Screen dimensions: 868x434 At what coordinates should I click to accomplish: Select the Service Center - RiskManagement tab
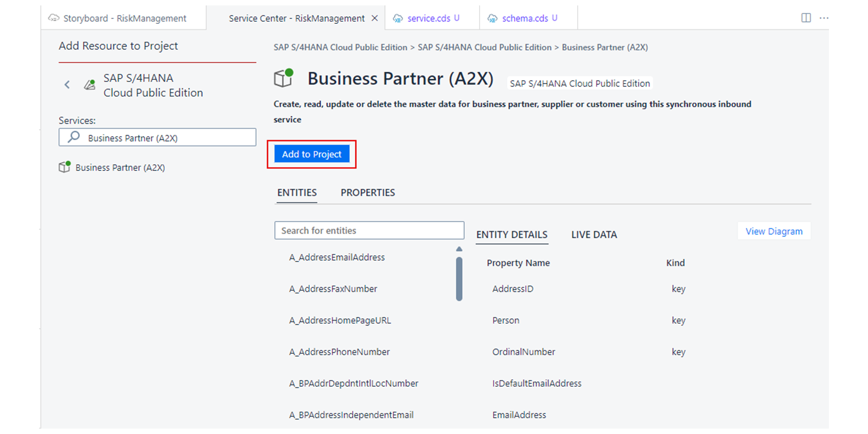pyautogui.click(x=296, y=18)
